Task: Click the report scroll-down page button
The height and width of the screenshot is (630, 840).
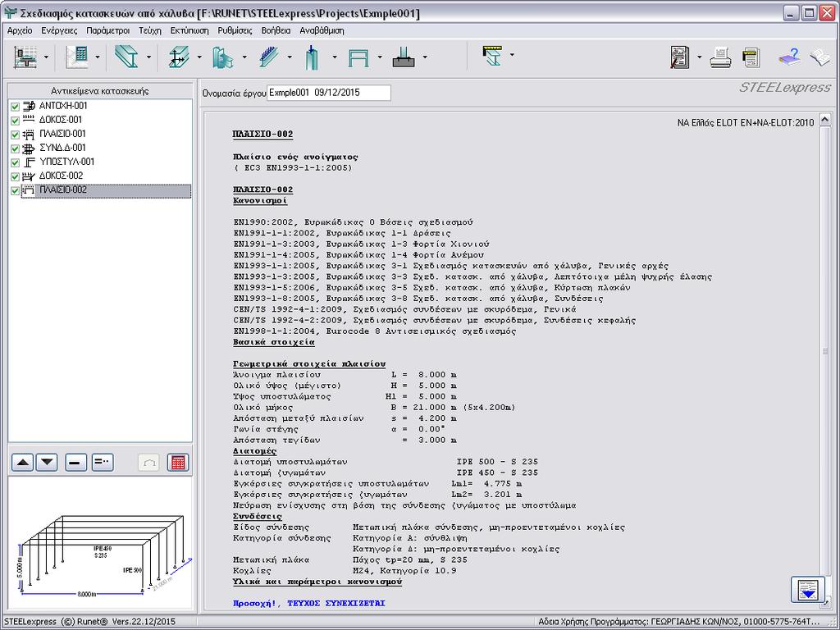Action: (807, 590)
